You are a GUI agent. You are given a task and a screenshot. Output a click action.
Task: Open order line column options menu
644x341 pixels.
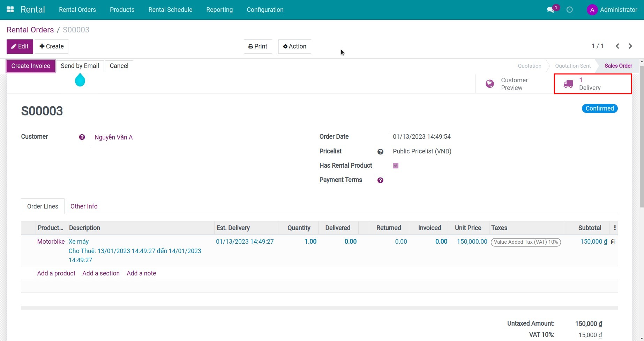615,228
